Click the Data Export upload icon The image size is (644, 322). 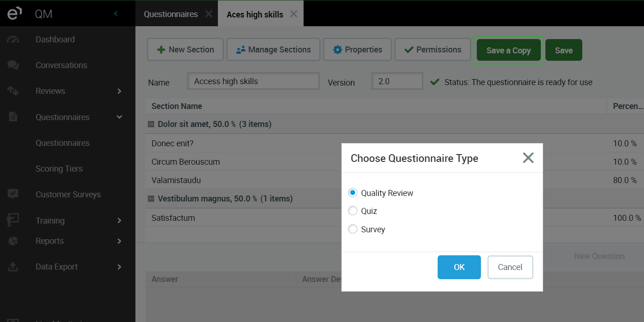[13, 267]
